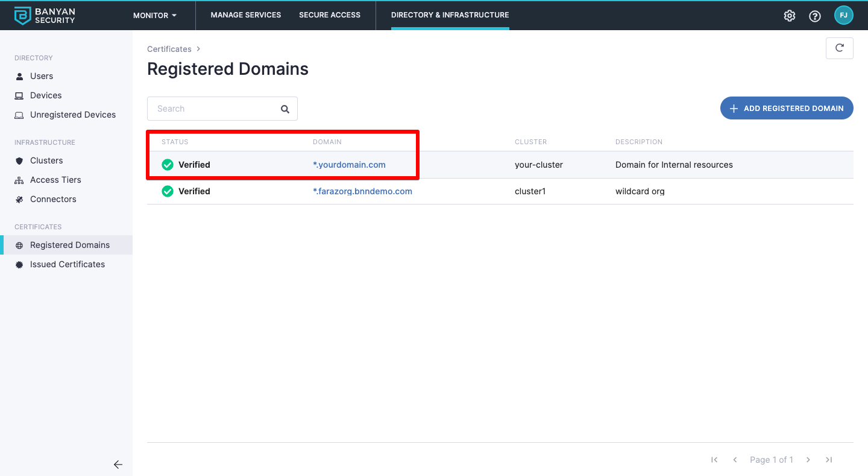Open the help question mark icon
868x476 pixels.
click(814, 16)
